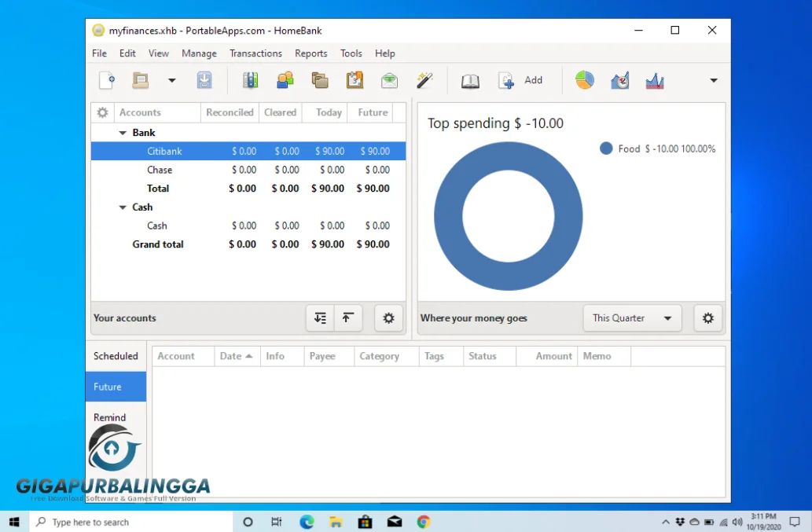The width and height of the screenshot is (812, 532).
Task: Open recent files dropdown arrow
Action: pos(171,80)
